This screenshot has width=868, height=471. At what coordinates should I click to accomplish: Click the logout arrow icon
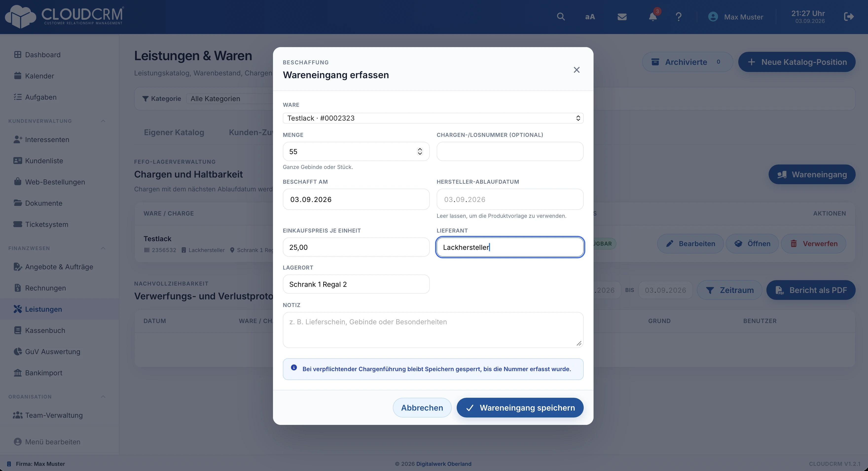849,17
